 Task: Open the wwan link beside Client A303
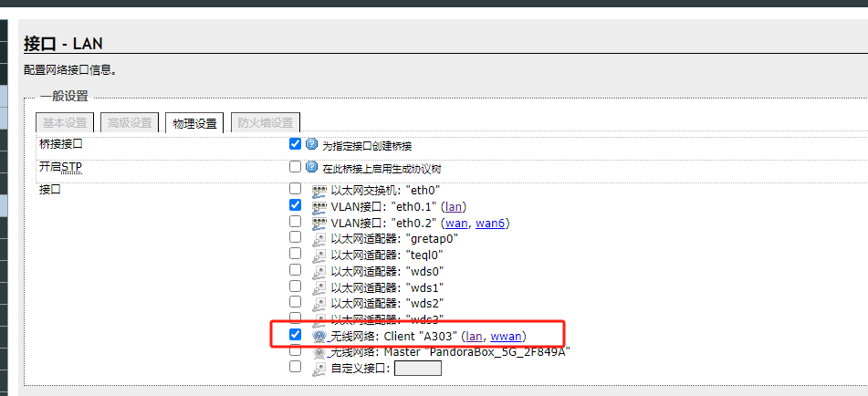[x=506, y=337]
